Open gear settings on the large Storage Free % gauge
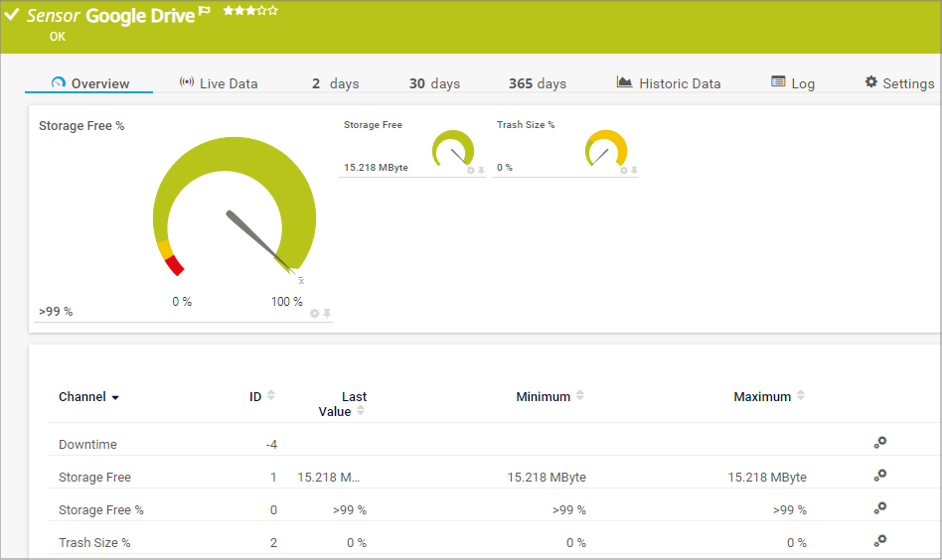Image resolution: width=942 pixels, height=560 pixels. tap(315, 313)
